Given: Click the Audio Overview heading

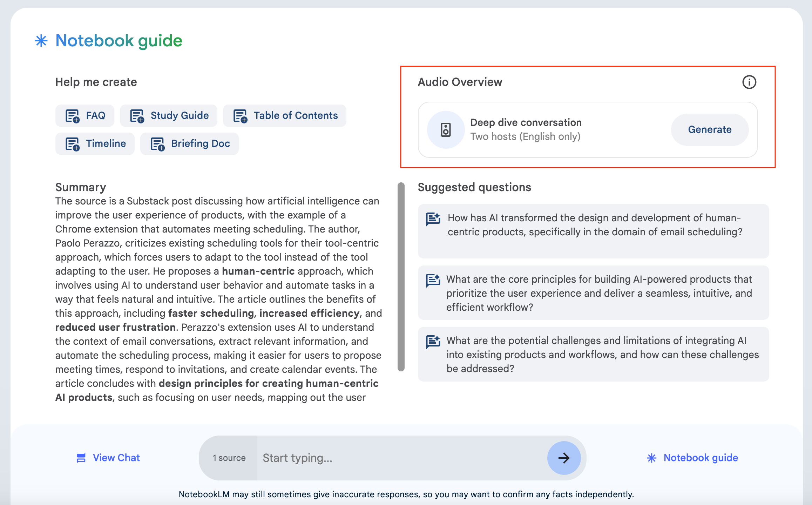Looking at the screenshot, I should [x=460, y=82].
